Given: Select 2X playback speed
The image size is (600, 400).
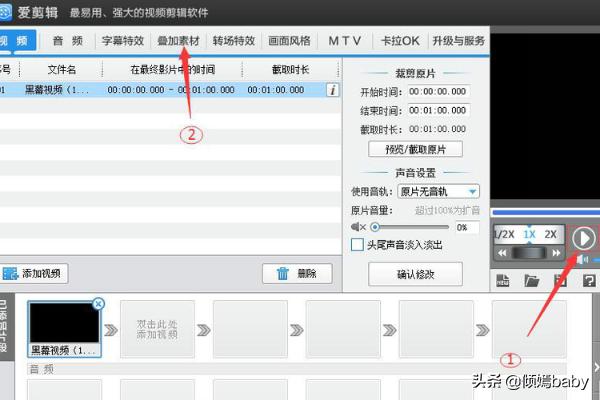Looking at the screenshot, I should [x=550, y=234].
